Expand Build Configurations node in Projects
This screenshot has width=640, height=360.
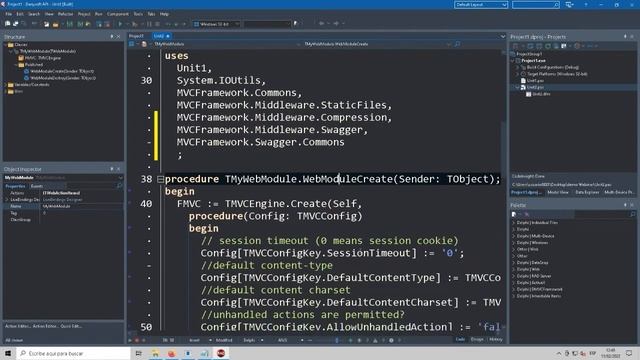pyautogui.click(x=518, y=67)
